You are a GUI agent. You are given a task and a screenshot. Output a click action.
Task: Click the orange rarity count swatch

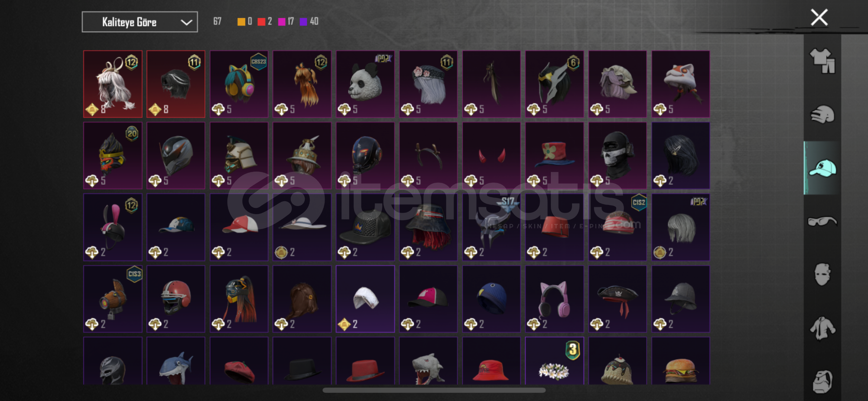coord(241,22)
